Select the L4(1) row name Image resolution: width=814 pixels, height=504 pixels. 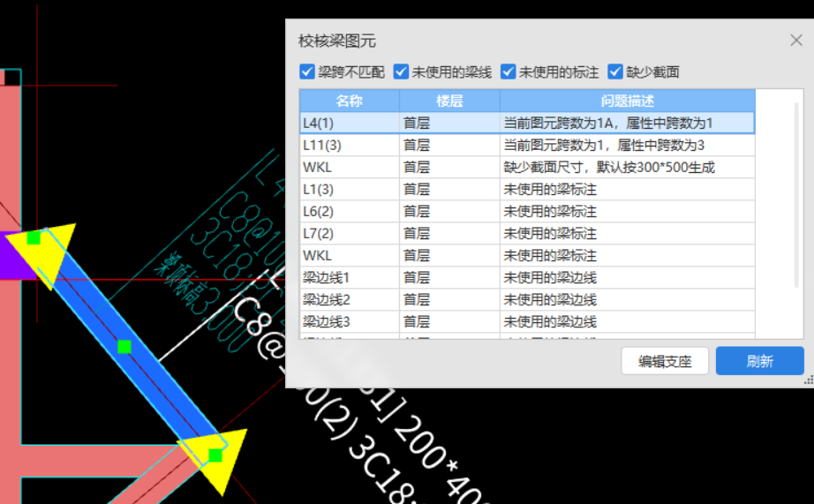click(x=318, y=123)
